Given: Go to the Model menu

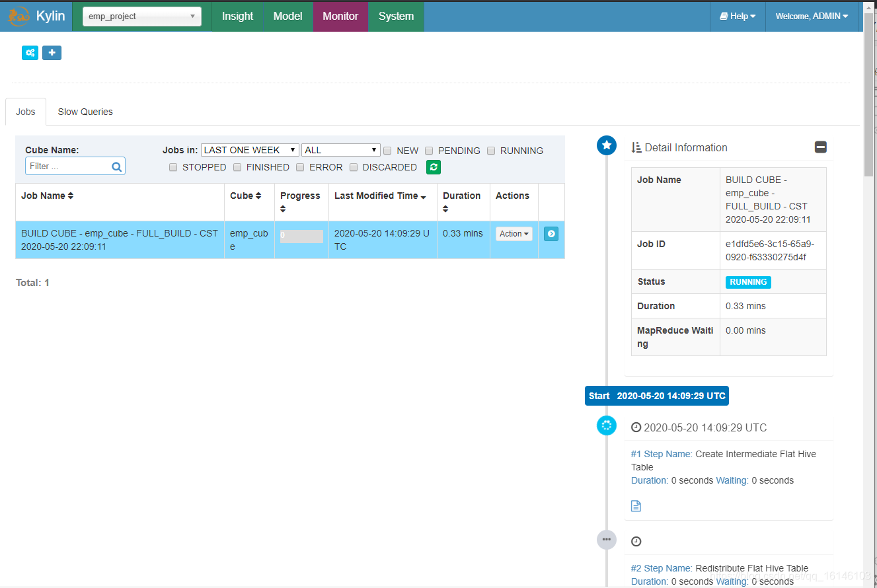Looking at the screenshot, I should (287, 16).
